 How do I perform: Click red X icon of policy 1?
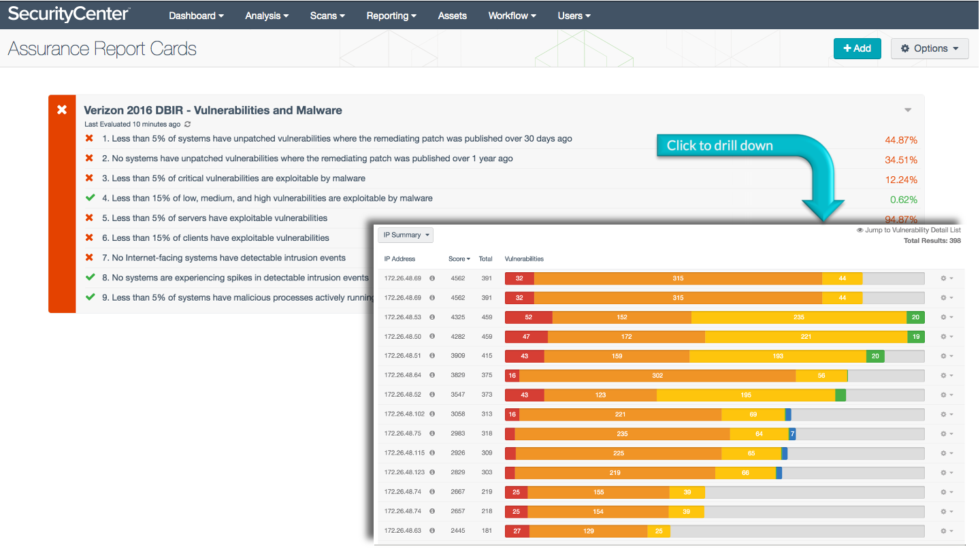pos(89,139)
